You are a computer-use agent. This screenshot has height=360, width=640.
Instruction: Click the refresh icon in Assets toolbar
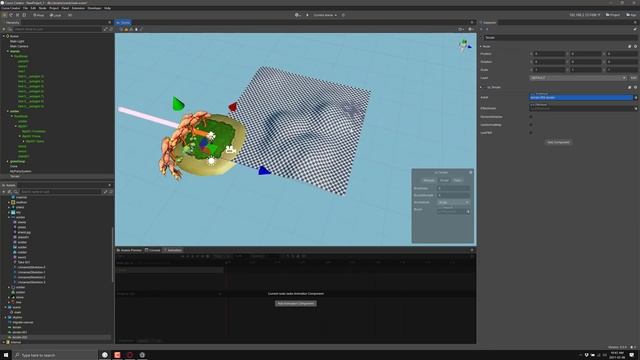tap(111, 191)
